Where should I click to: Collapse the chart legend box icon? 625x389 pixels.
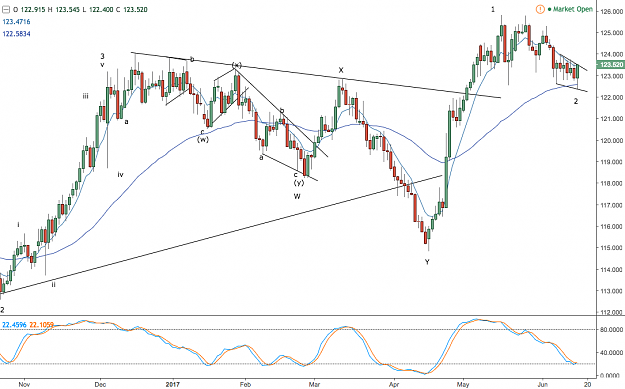pyautogui.click(x=6, y=9)
